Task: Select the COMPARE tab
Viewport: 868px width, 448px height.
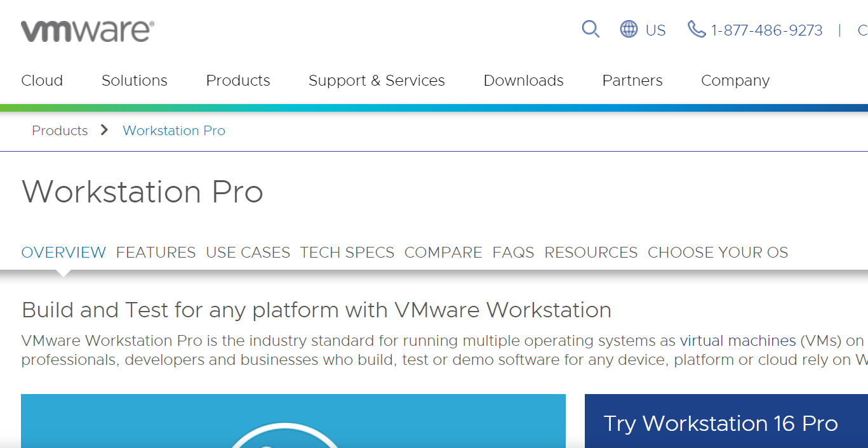Action: click(443, 252)
